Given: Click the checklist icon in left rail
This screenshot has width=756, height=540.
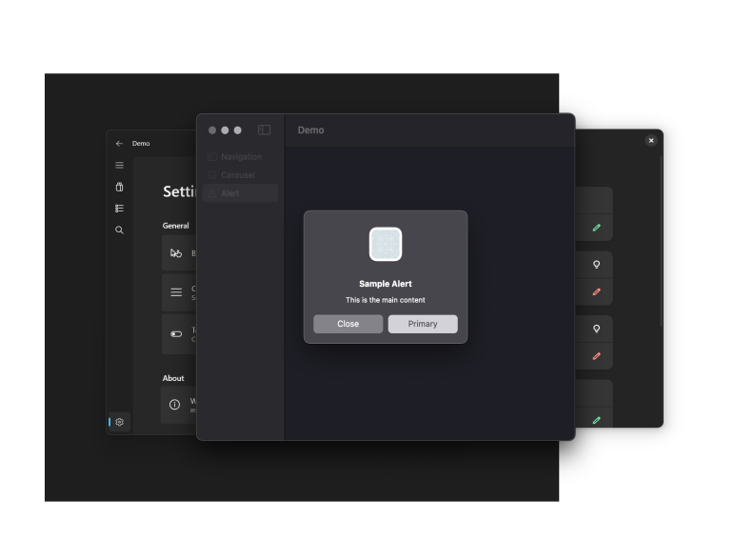Looking at the screenshot, I should tap(119, 209).
